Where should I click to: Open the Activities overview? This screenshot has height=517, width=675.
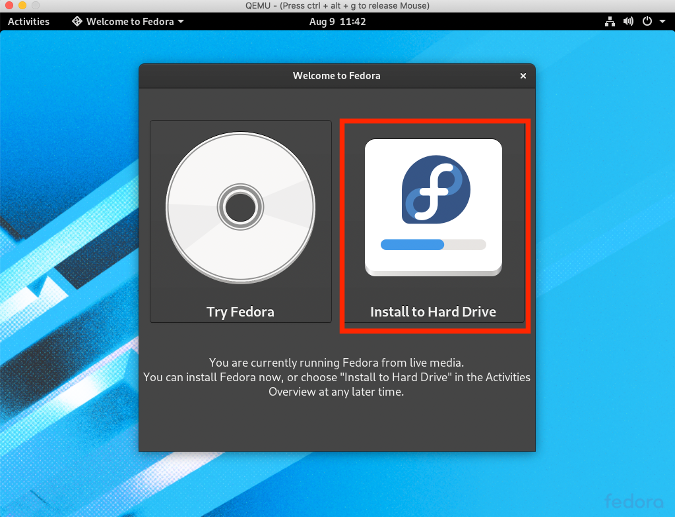tap(29, 21)
